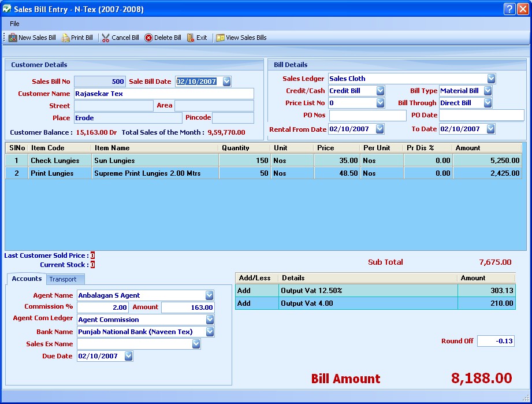Click the price cell 35.00

[x=337, y=161]
